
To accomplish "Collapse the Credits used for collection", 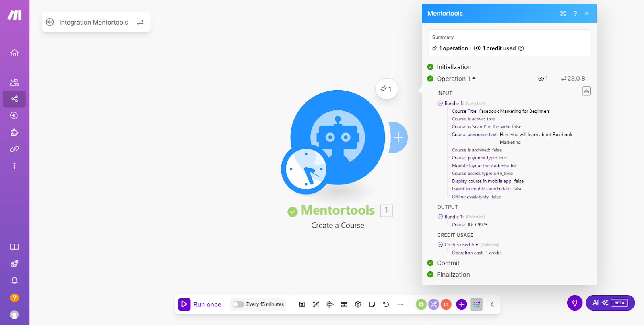I will [440, 245].
